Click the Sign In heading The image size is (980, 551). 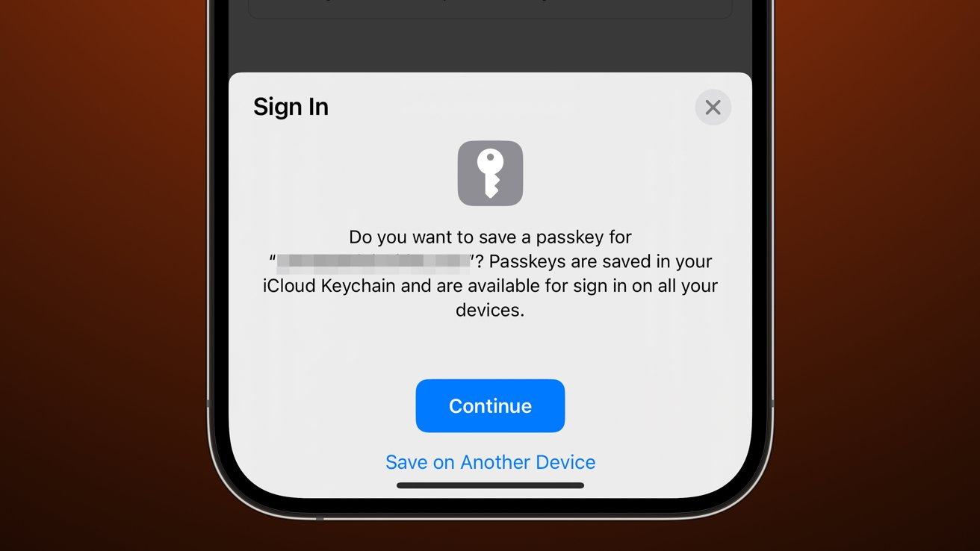click(x=291, y=107)
